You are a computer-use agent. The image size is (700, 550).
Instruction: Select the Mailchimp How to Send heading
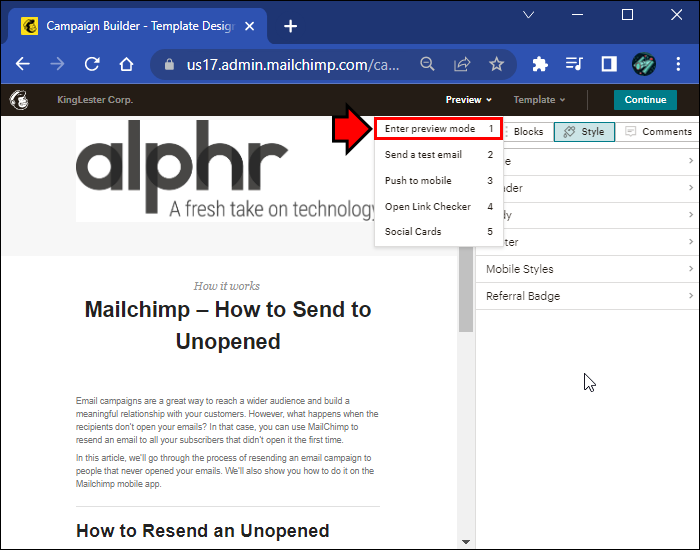[x=228, y=325]
